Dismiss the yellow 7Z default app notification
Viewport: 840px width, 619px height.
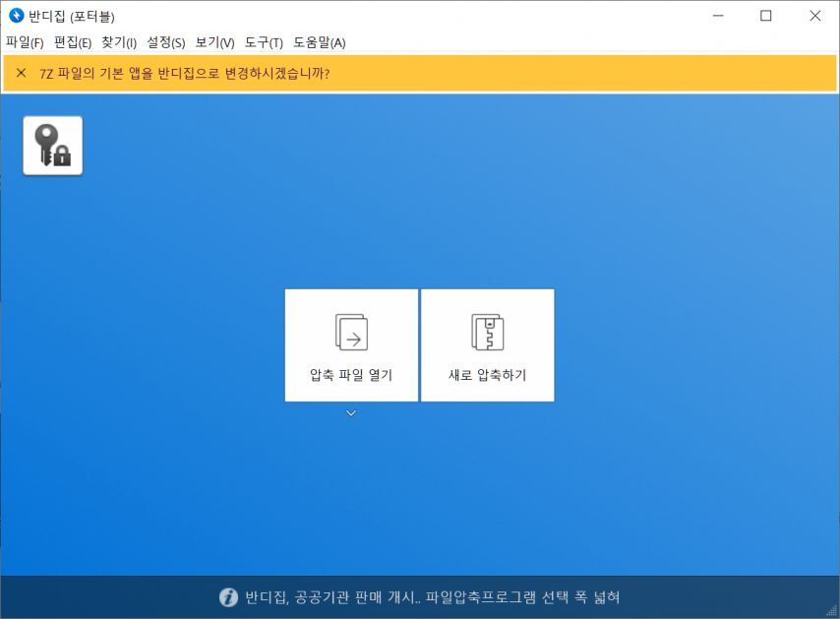(x=22, y=73)
